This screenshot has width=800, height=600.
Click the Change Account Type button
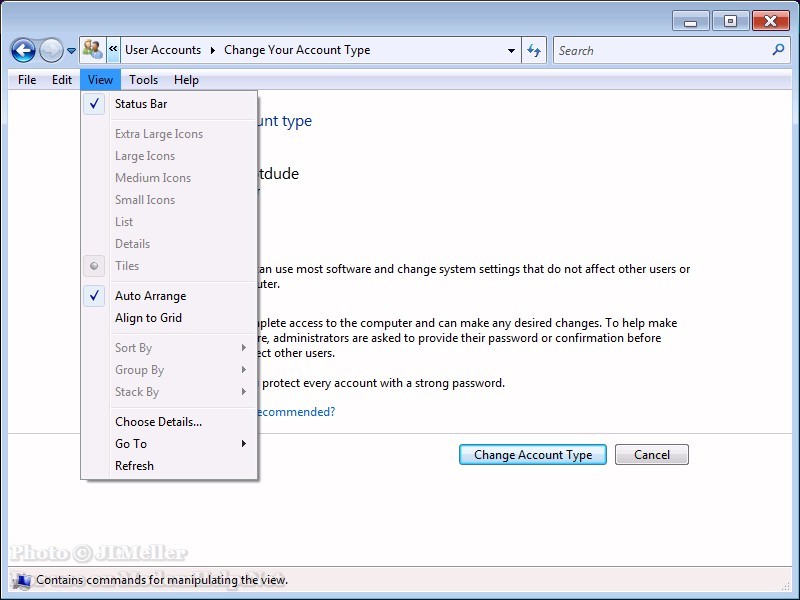(x=533, y=454)
